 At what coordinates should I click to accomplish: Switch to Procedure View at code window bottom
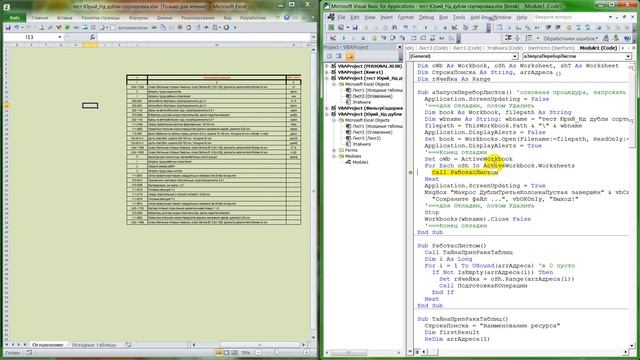tap(411, 351)
